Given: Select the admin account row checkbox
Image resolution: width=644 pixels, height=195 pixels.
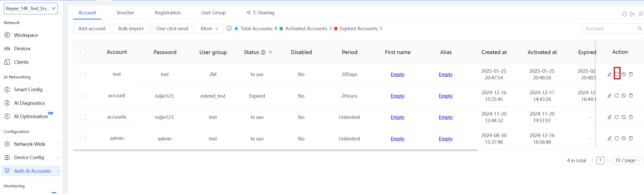Looking at the screenshot, I should 83,138.
